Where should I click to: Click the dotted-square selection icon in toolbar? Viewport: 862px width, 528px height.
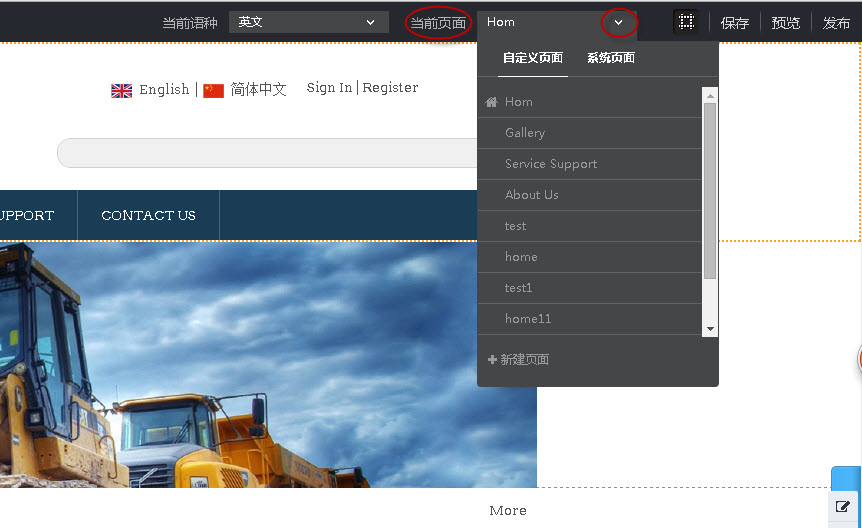[x=685, y=22]
